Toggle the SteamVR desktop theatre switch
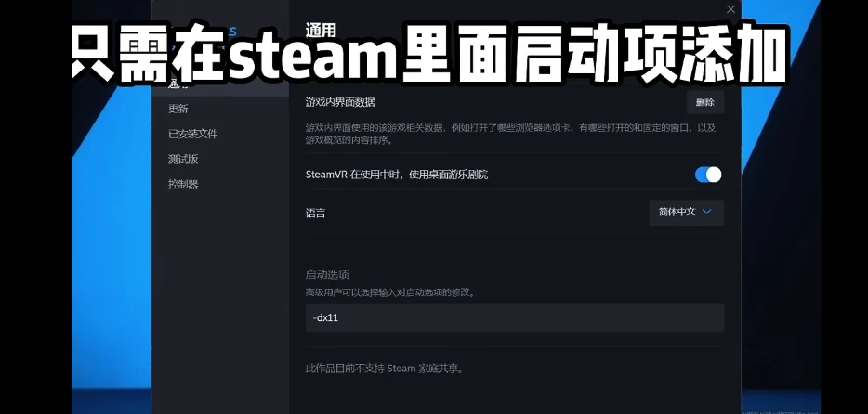Image resolution: width=868 pixels, height=414 pixels. coord(708,175)
